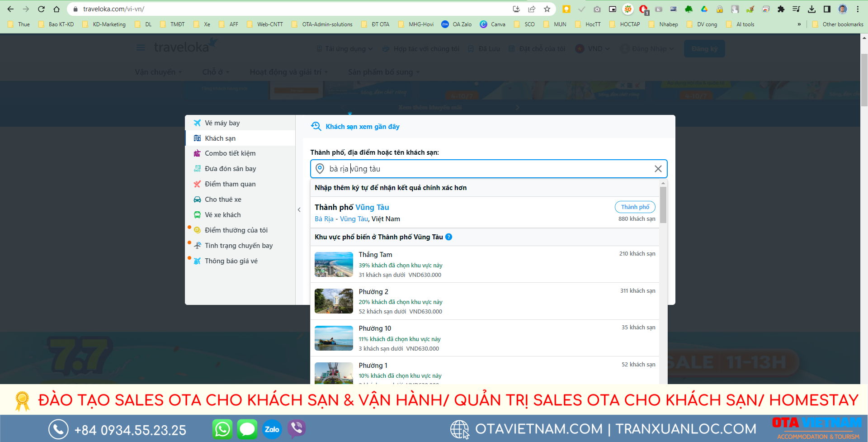This screenshot has width=868, height=442.
Task: Click Hợp tác với chúng tôi link
Action: point(420,49)
